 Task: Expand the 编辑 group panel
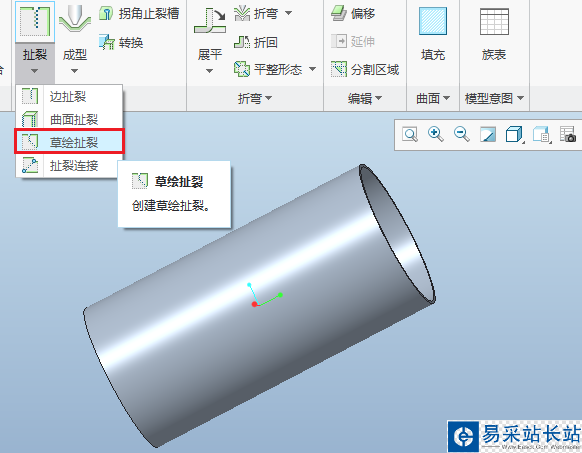(365, 98)
